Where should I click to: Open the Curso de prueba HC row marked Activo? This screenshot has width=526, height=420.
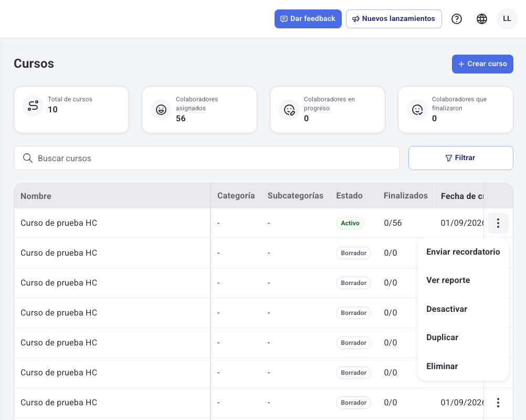pyautogui.click(x=59, y=223)
